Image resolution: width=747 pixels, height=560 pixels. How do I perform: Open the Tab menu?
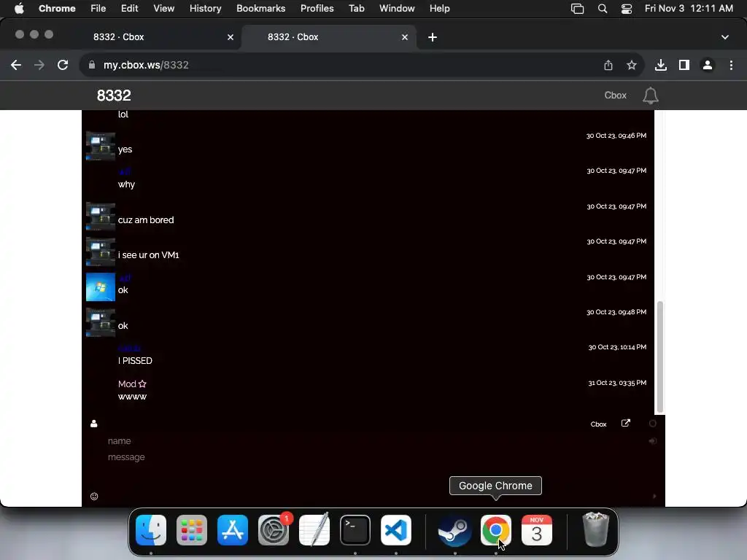tap(356, 8)
